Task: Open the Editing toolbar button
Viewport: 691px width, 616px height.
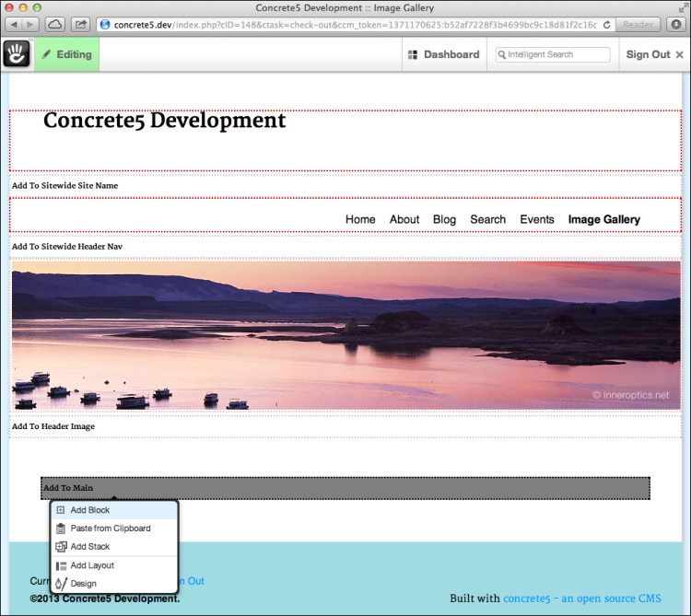Action: 67,54
